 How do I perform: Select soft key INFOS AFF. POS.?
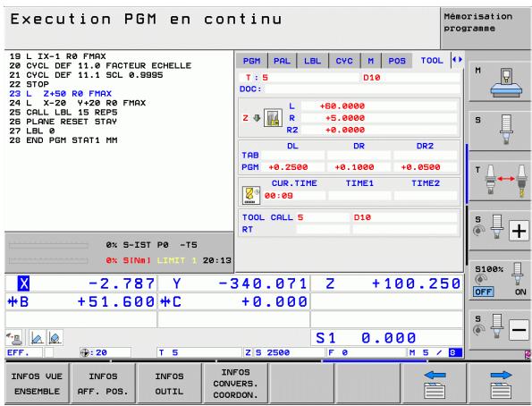[x=103, y=384]
